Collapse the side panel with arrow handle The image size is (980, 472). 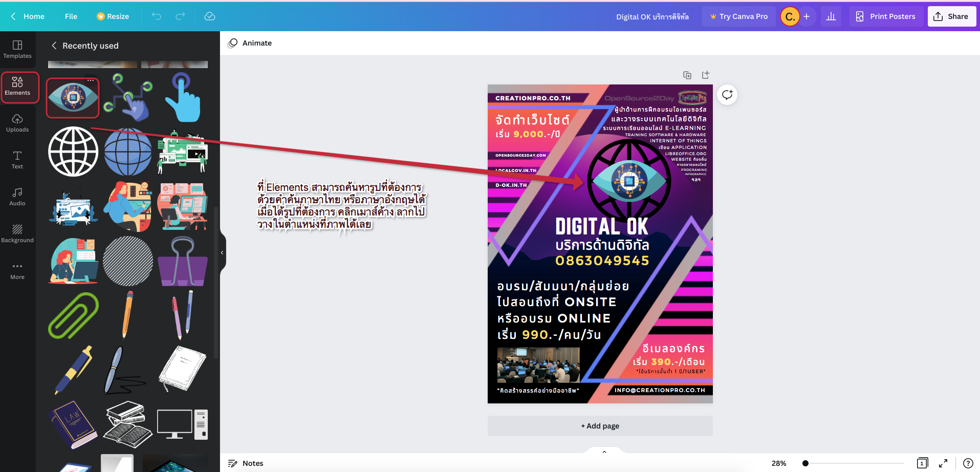(x=222, y=252)
